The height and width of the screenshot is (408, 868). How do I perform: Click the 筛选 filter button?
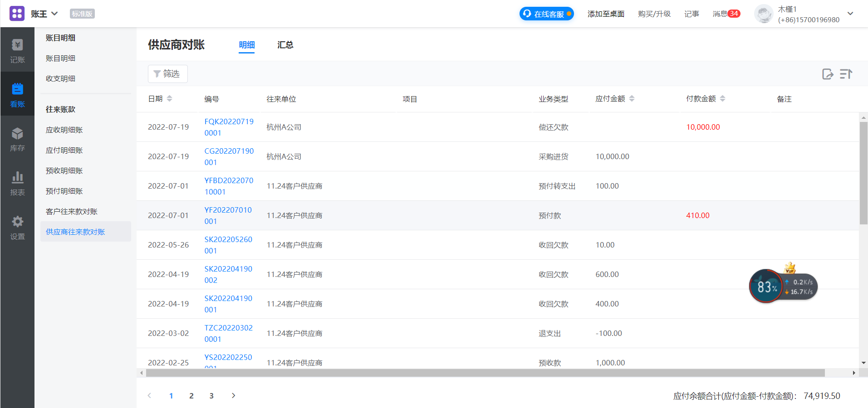point(167,74)
